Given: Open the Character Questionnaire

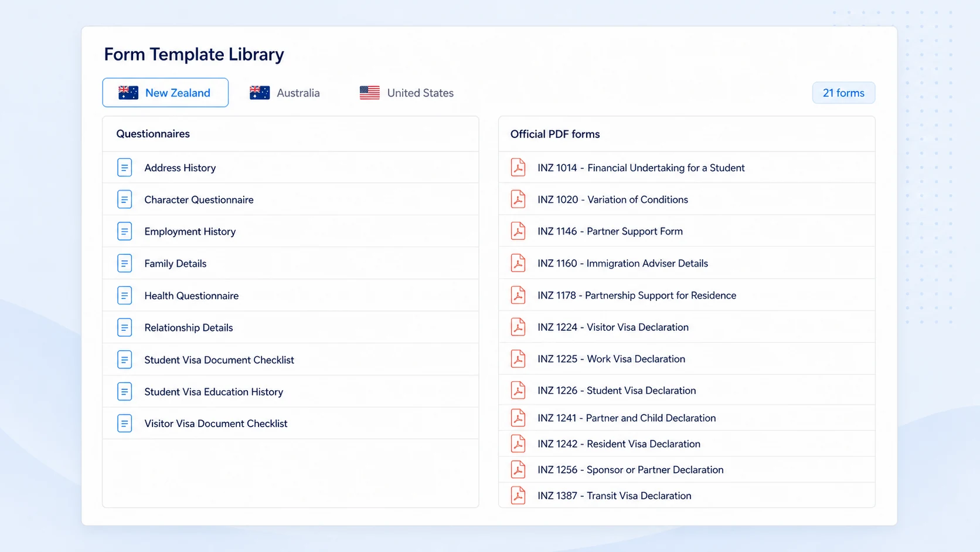Looking at the screenshot, I should click(291, 199).
